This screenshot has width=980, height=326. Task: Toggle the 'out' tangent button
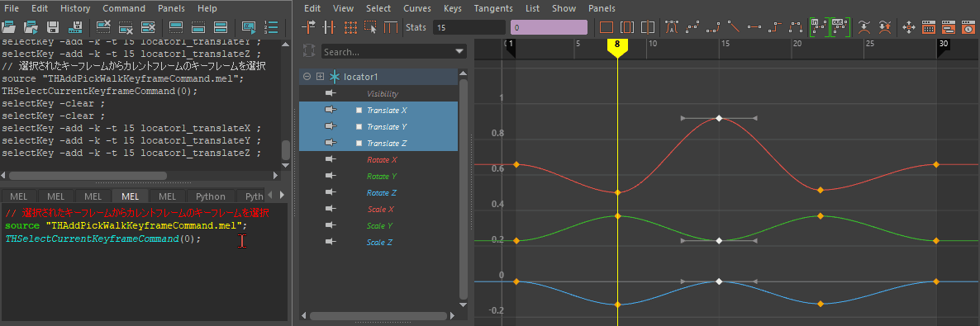point(840,27)
